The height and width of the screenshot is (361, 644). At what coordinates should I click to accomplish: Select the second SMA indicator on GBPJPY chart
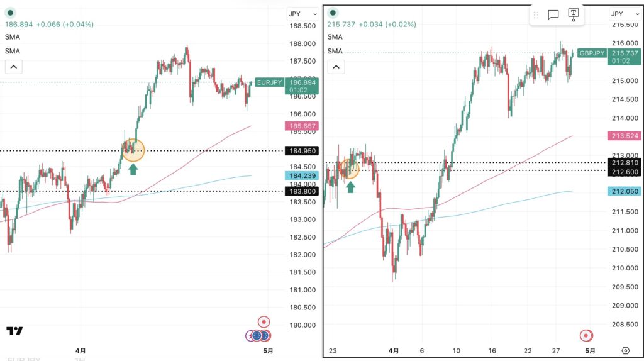[x=335, y=51]
